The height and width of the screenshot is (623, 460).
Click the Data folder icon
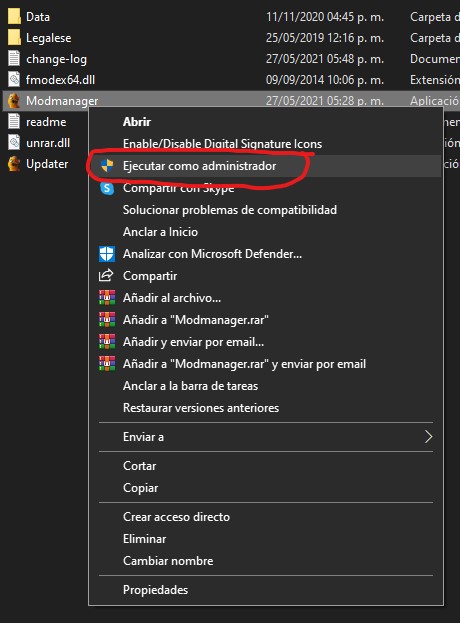pyautogui.click(x=14, y=17)
